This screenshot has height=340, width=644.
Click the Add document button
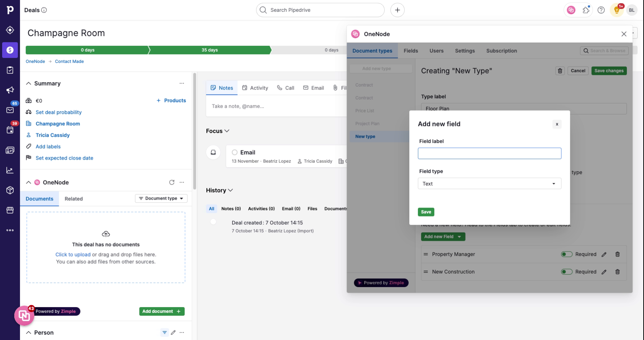tap(162, 311)
